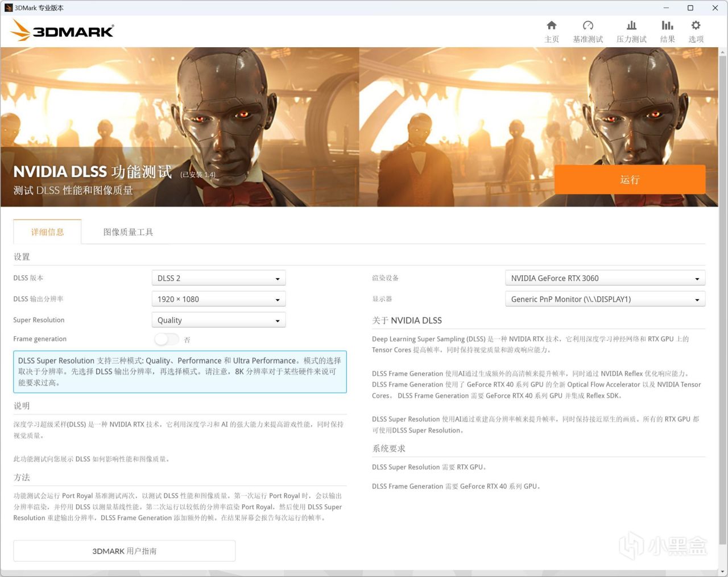The width and height of the screenshot is (728, 577).
Task: Click the 已安装 1.4 version label
Action: 198,175
